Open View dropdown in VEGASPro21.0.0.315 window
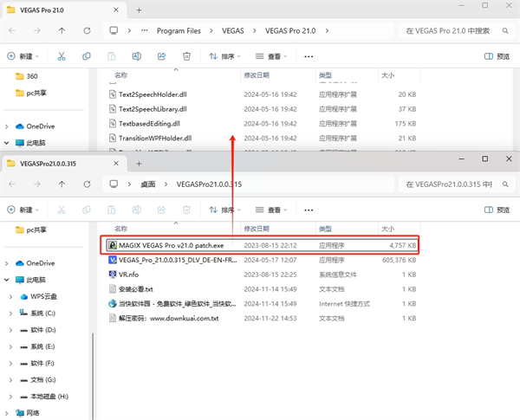This screenshot has height=420, width=520. click(x=271, y=210)
